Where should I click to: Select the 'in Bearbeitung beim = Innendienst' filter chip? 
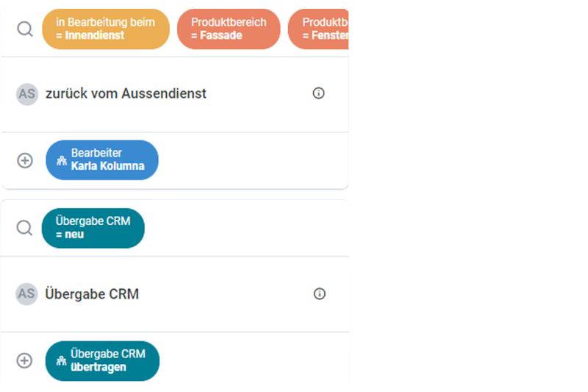pos(105,29)
